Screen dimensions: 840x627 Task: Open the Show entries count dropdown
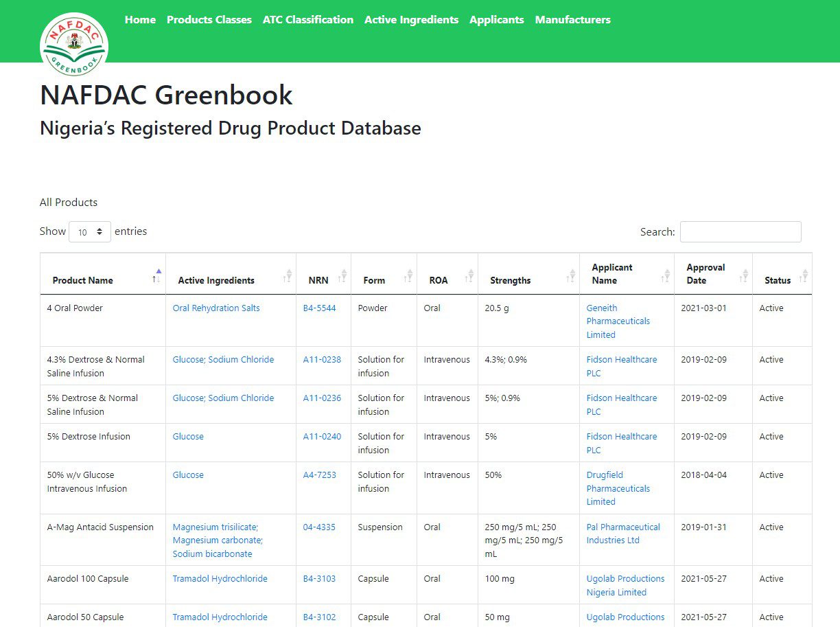point(90,231)
